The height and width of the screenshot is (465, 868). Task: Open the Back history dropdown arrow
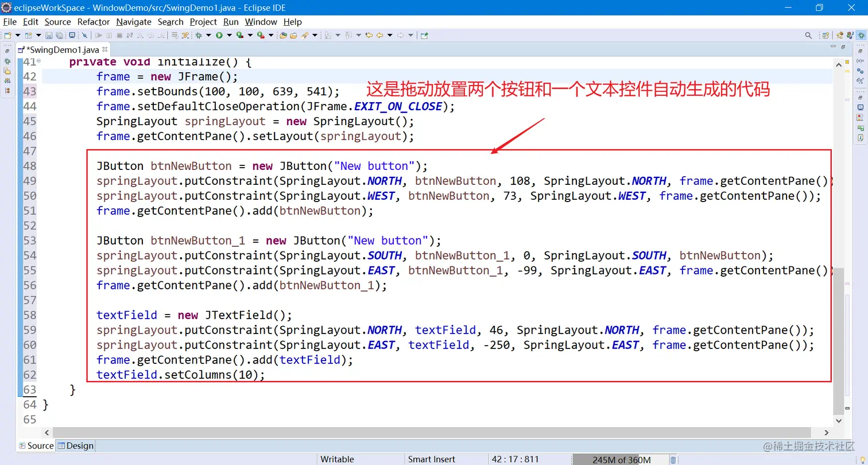pos(390,35)
